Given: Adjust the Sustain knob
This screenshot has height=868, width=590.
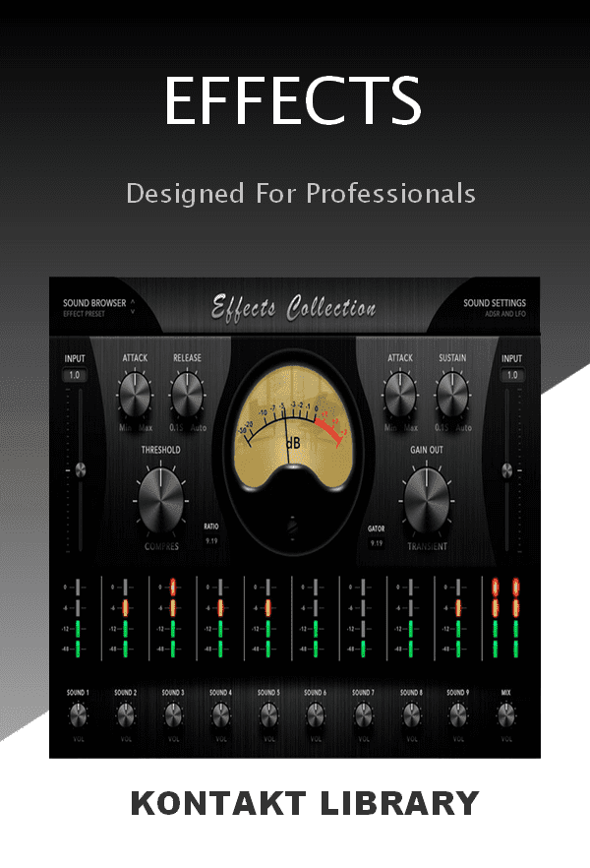Looking at the screenshot, I should click(x=452, y=395).
